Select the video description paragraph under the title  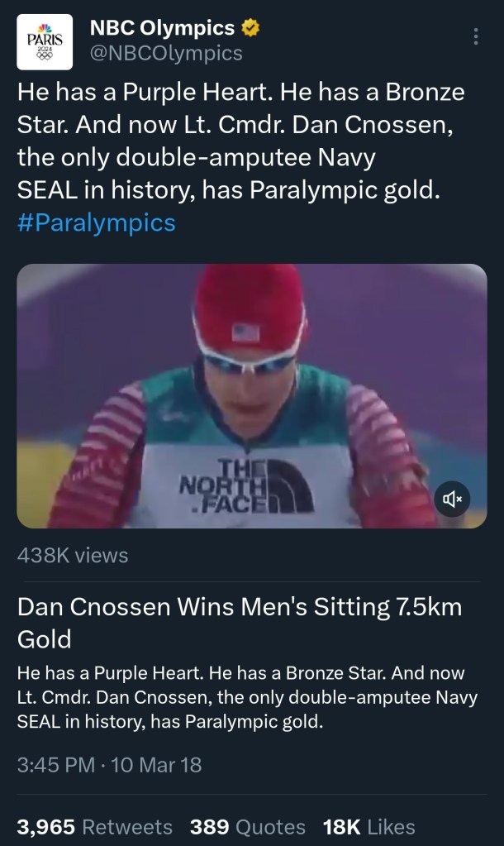click(x=247, y=696)
